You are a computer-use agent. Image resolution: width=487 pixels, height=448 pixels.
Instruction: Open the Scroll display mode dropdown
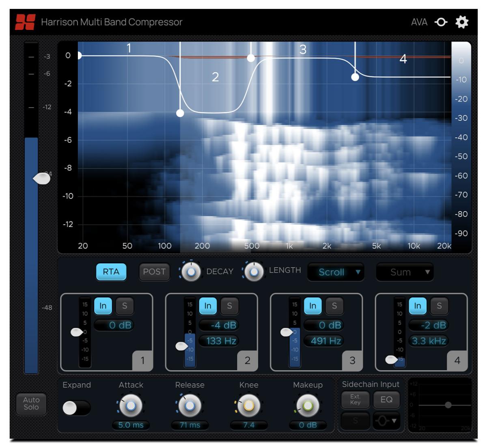pyautogui.click(x=335, y=272)
